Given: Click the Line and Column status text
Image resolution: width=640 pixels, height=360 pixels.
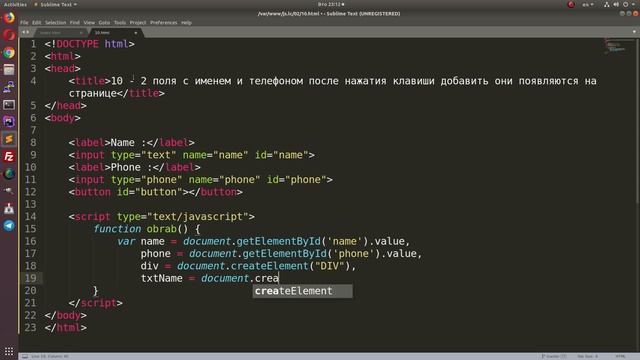Looking at the screenshot, I should click(50, 356).
